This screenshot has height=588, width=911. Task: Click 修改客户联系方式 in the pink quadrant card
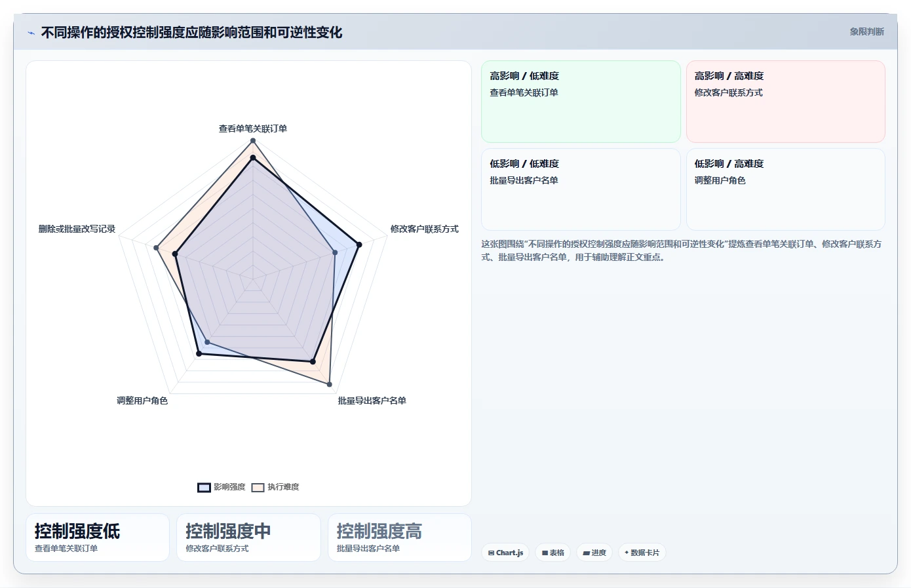pyautogui.click(x=728, y=93)
